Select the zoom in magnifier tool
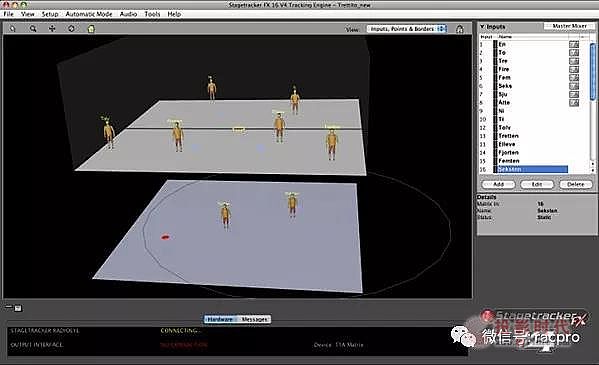Image resolution: width=599 pixels, height=365 pixels. 33,29
